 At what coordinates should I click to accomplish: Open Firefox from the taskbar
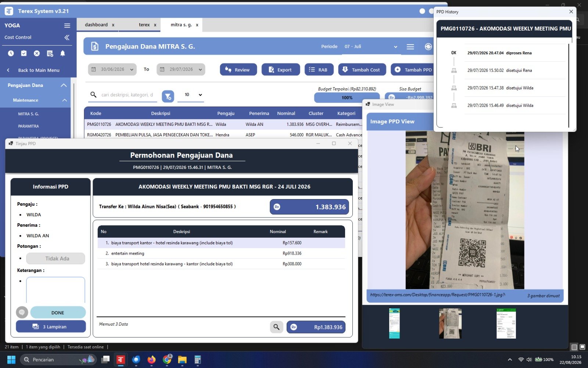[x=151, y=360]
